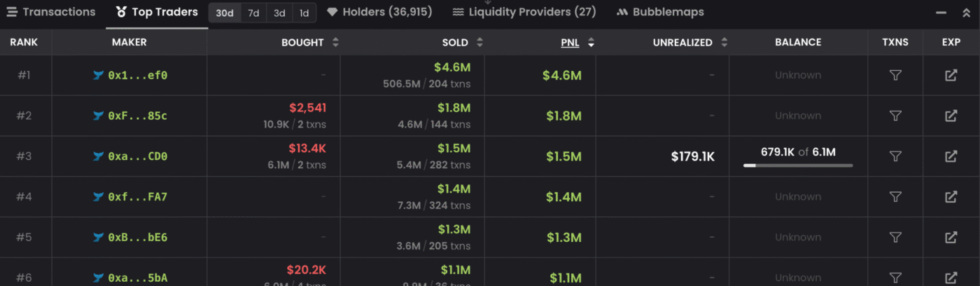Expand panel with double chevron up

966,13
